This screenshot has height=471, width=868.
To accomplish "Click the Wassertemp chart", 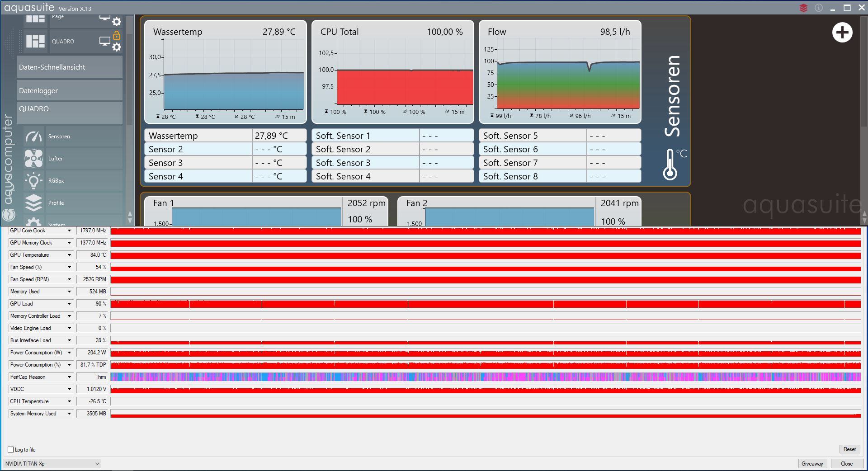I will tap(226, 72).
